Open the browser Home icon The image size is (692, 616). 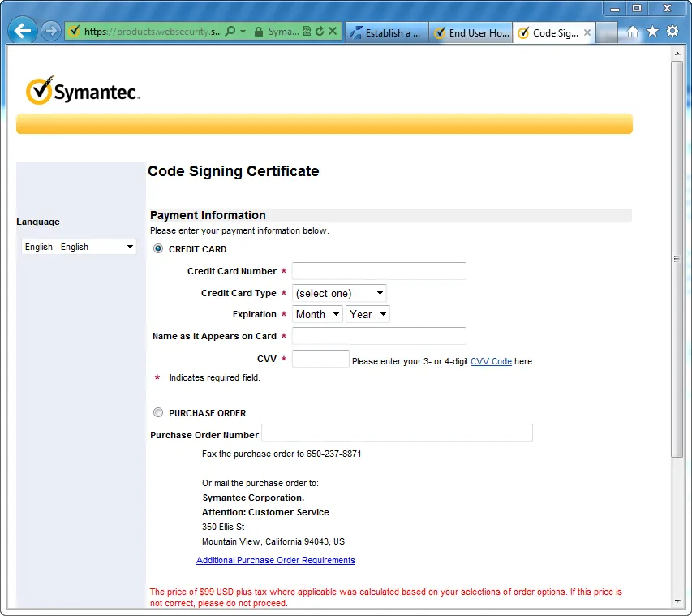[x=633, y=32]
